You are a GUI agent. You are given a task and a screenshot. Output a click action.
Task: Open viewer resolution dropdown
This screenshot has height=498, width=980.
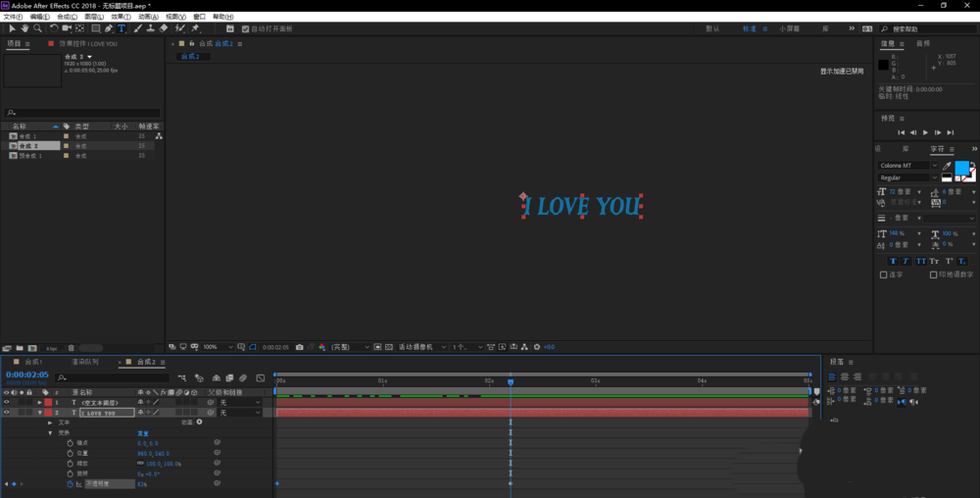[x=350, y=347]
